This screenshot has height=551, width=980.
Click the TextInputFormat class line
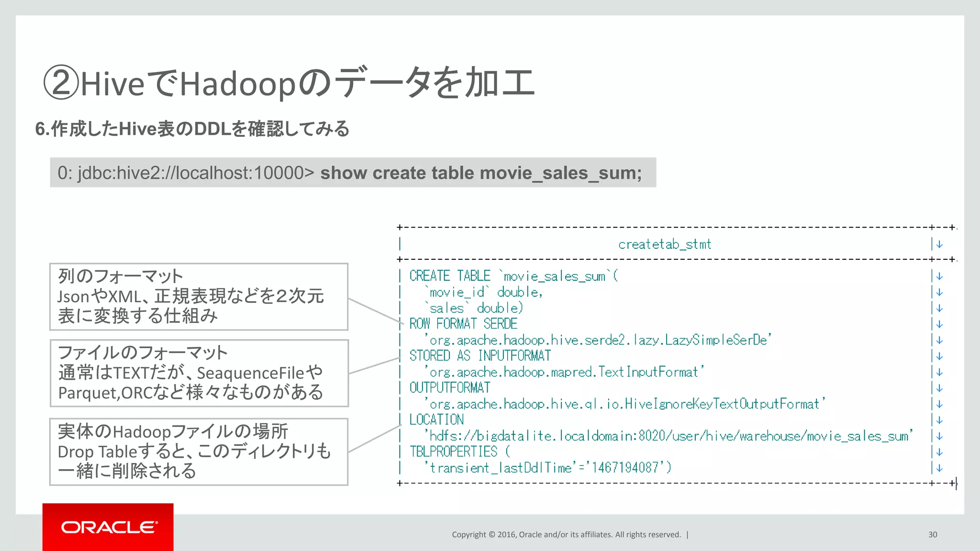564,372
